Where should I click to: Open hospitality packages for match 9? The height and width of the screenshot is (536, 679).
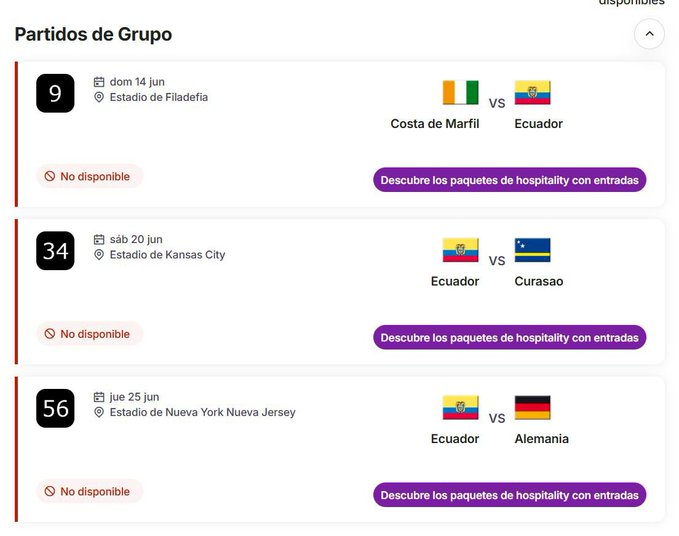(x=509, y=180)
